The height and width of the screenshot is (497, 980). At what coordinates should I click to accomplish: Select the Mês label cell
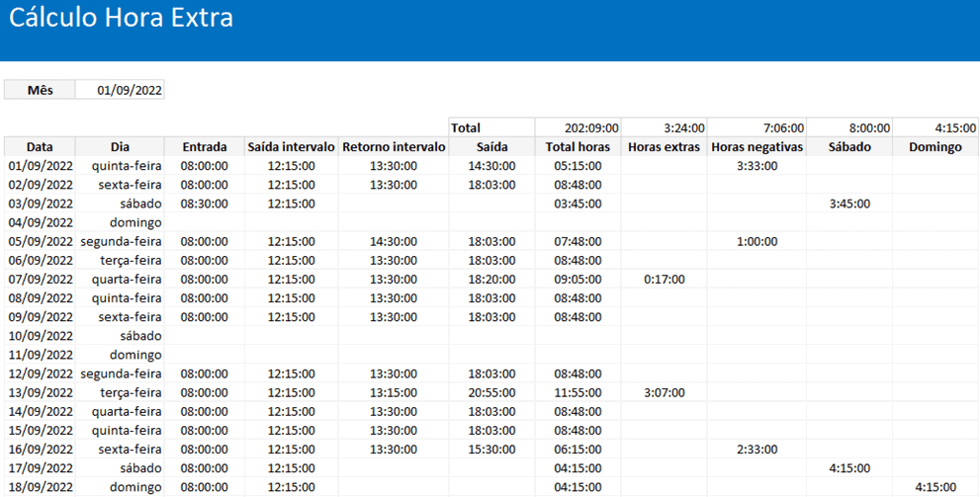(40, 90)
